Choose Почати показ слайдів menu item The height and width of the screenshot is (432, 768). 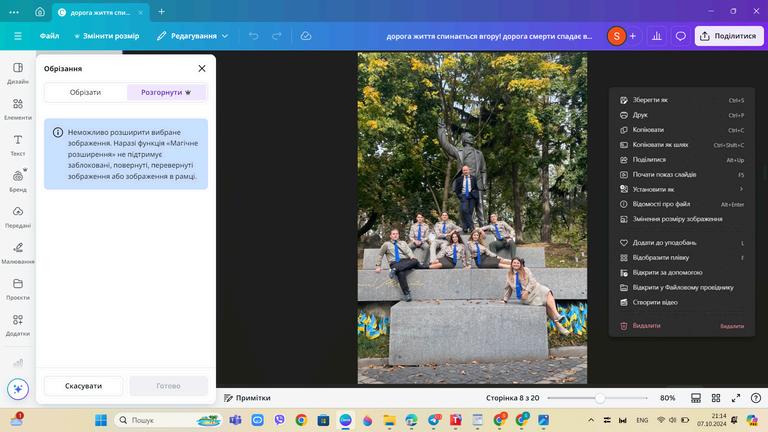[681, 174]
